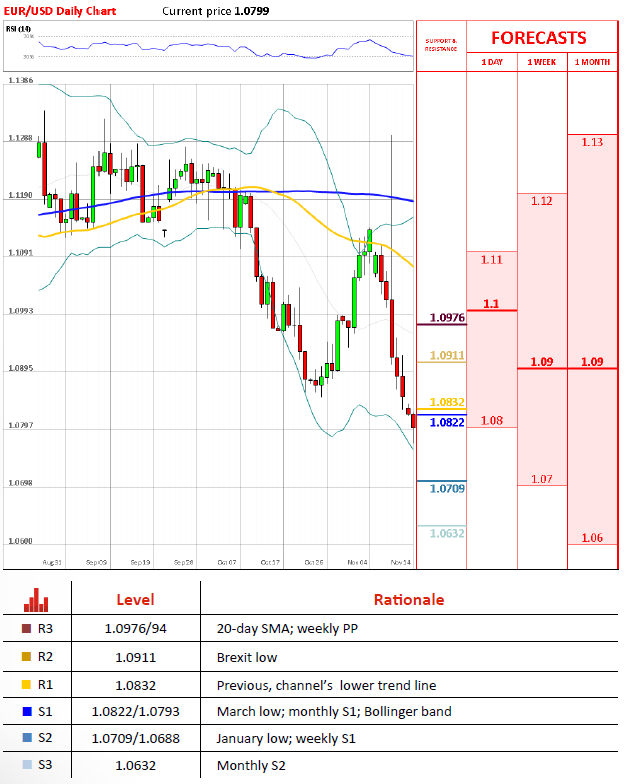Click the 'Brexit low' rationale
The image size is (626, 784).
click(247, 657)
